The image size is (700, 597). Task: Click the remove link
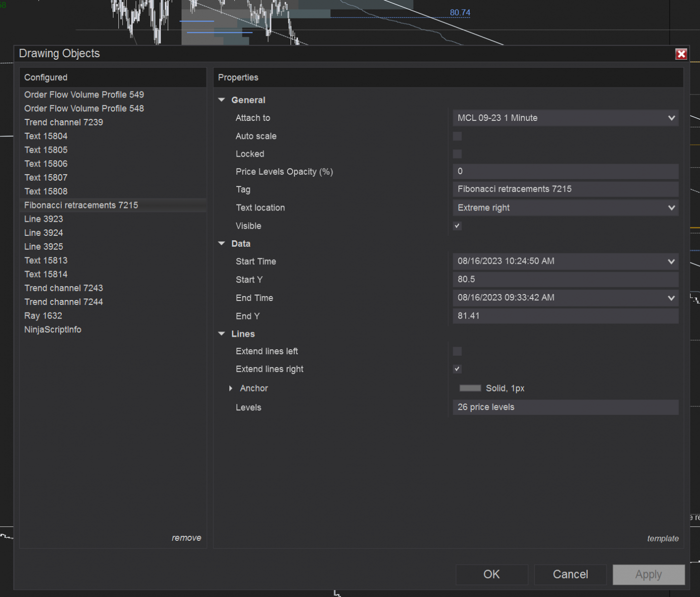[186, 538]
